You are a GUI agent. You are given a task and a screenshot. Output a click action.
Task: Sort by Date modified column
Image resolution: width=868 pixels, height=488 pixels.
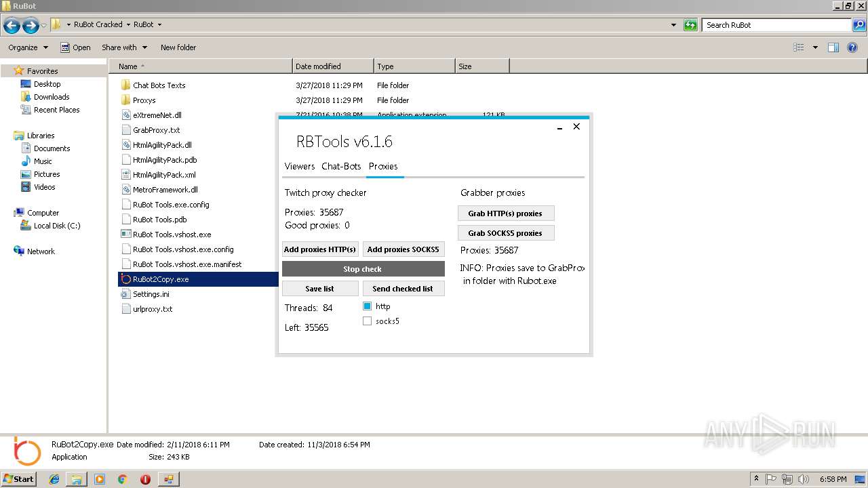tap(333, 66)
